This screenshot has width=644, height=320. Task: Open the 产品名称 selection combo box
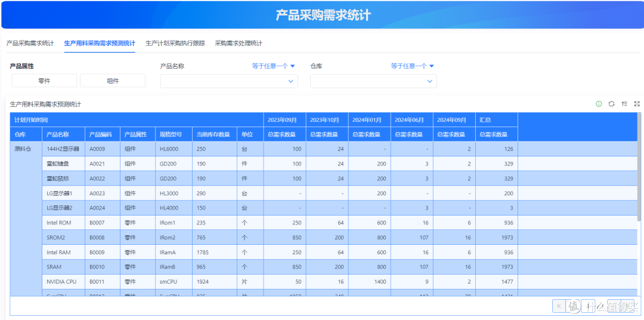[x=229, y=81]
